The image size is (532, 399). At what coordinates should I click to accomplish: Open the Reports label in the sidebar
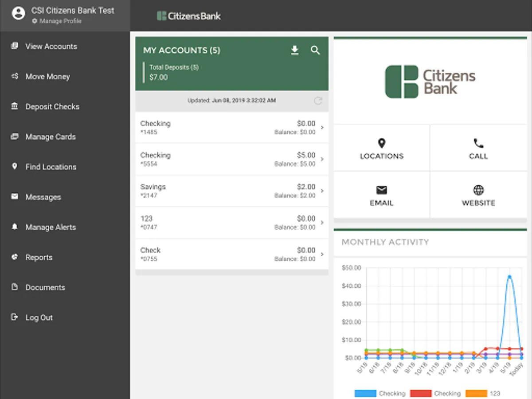[39, 257]
